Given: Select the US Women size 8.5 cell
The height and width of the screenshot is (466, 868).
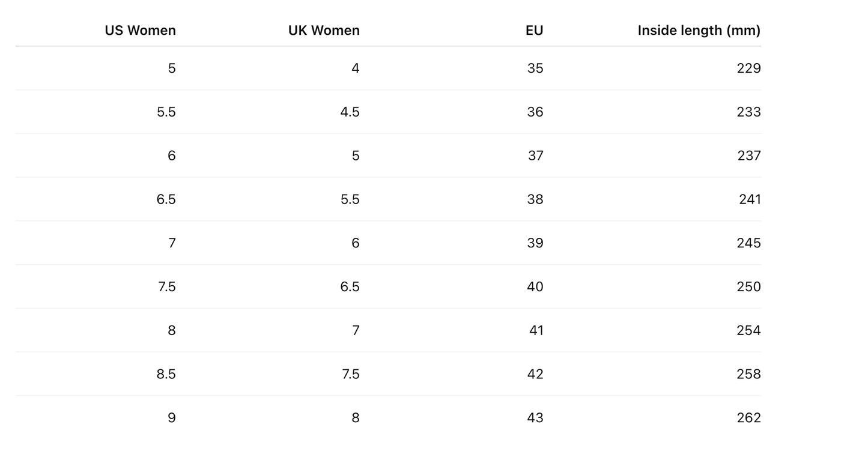Looking at the screenshot, I should tap(166, 374).
